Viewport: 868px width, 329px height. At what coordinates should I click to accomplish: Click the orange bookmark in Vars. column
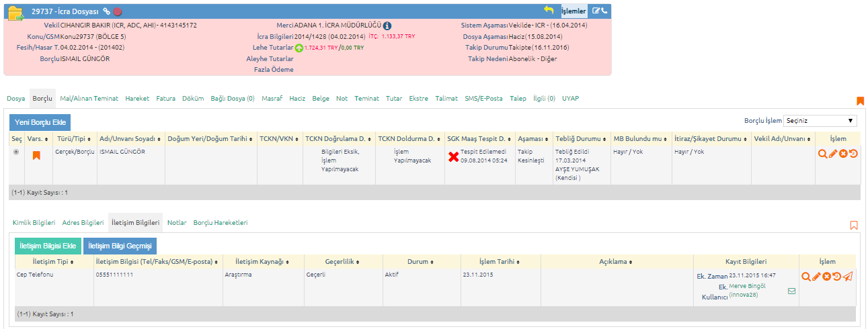(x=37, y=155)
